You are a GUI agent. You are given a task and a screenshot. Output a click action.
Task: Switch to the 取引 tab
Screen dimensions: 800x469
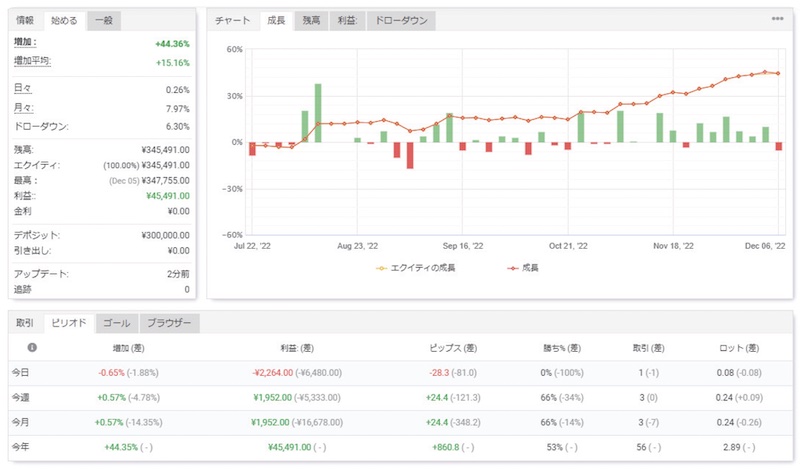[25, 324]
